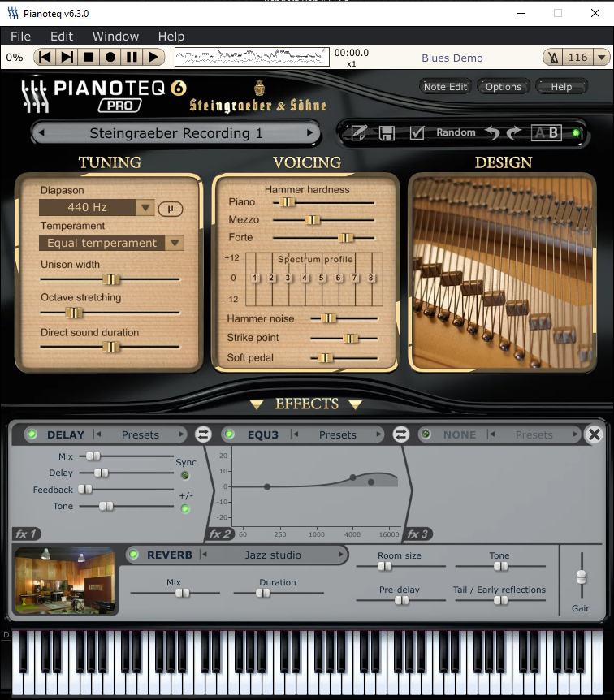Pause playback with the pause button
Viewport: 614px width, 700px height.
point(132,57)
